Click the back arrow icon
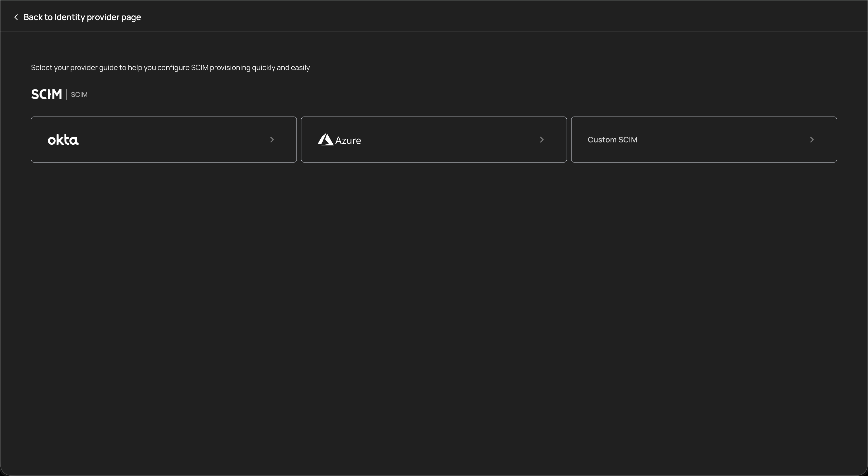This screenshot has width=868, height=476. click(x=16, y=17)
